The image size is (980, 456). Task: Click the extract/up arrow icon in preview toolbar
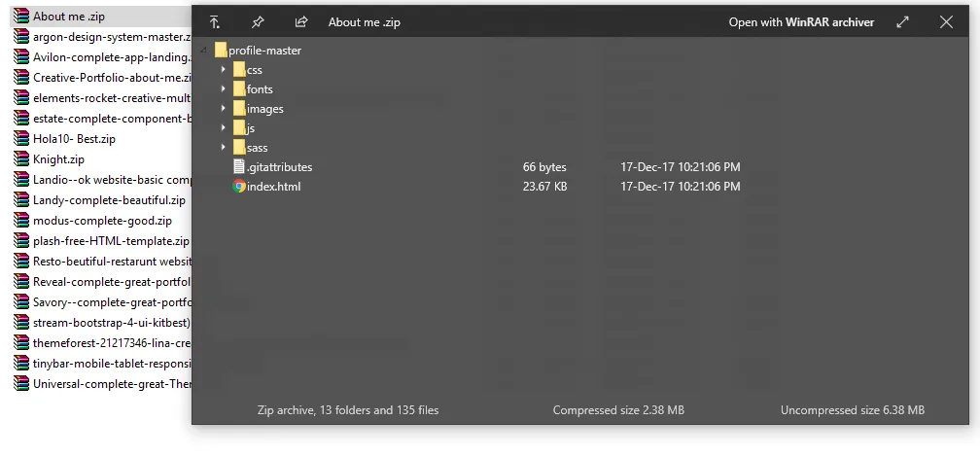(x=214, y=21)
